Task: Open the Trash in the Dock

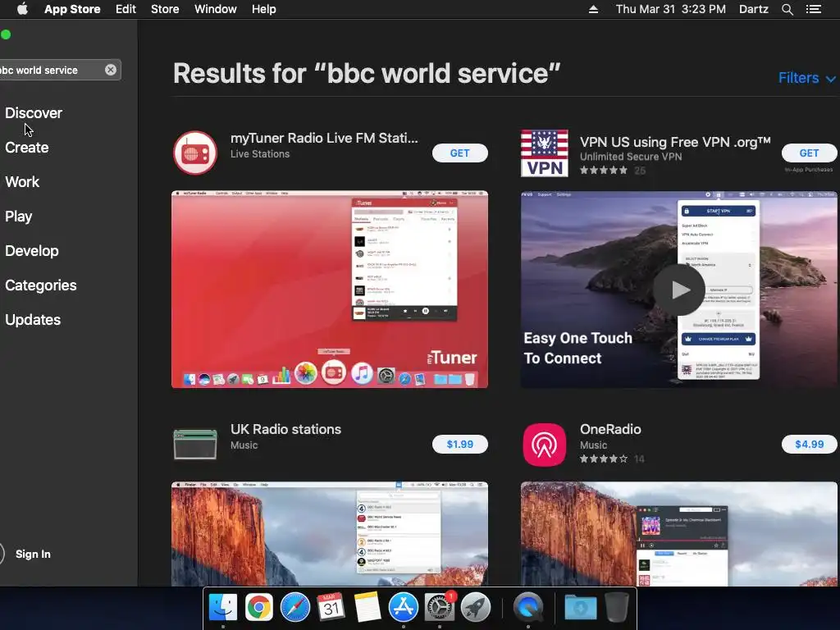Action: (x=617, y=608)
